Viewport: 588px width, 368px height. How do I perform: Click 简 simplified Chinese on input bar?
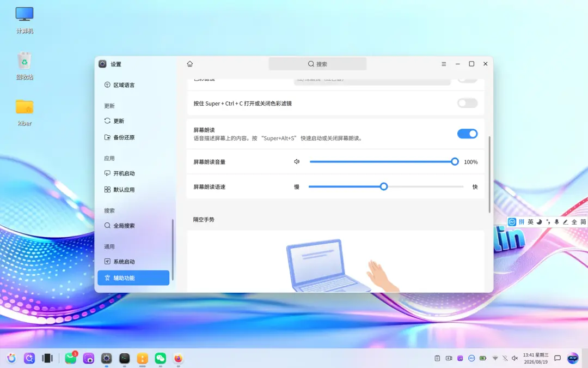coord(583,222)
